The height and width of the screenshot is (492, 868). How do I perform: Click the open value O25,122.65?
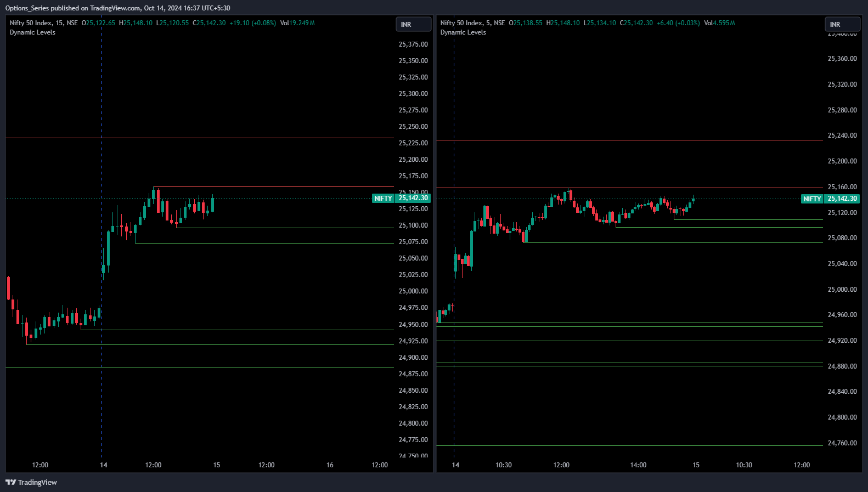tap(99, 23)
